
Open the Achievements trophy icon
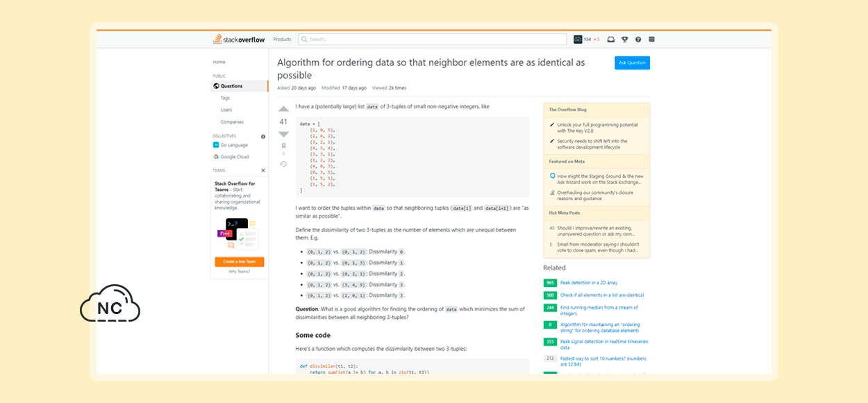coord(625,40)
